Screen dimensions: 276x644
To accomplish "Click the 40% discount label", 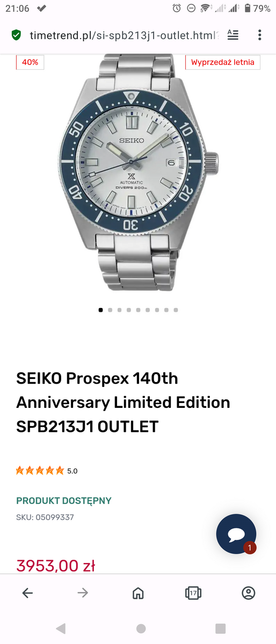I will [30, 62].
